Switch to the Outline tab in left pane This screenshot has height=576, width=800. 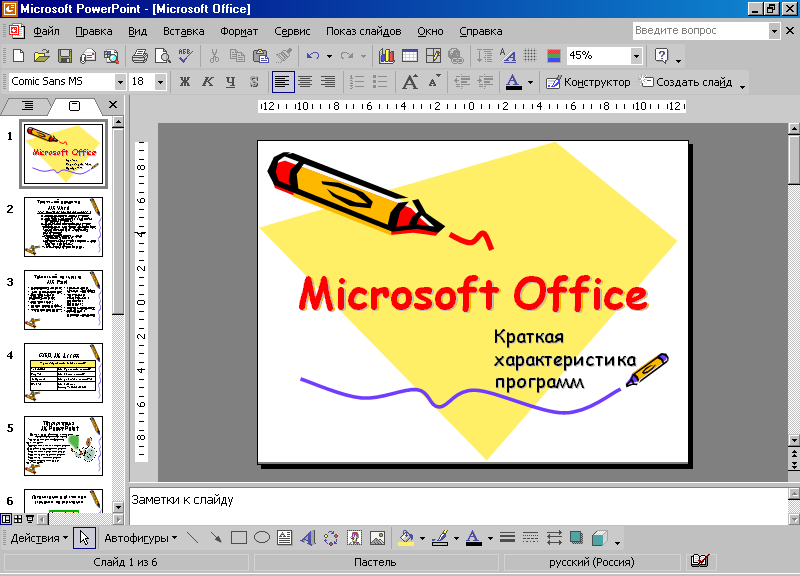[28, 106]
